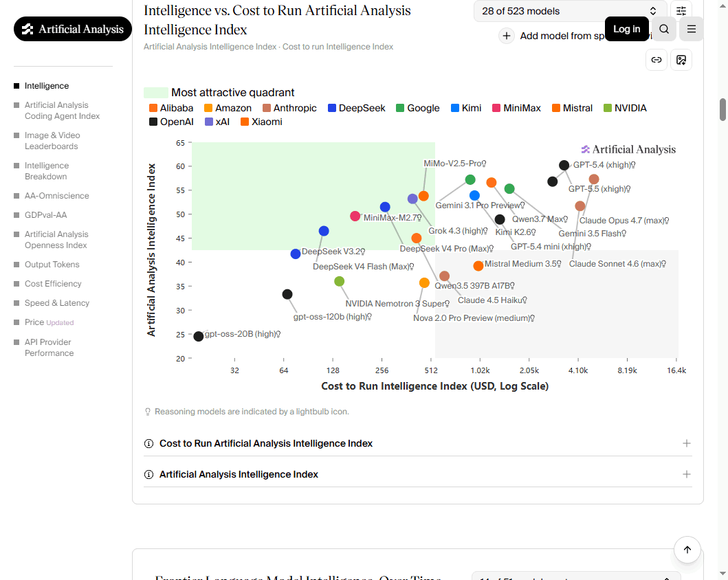Go to GDPval-AA in sidebar
This screenshot has width=728, height=580.
[45, 215]
